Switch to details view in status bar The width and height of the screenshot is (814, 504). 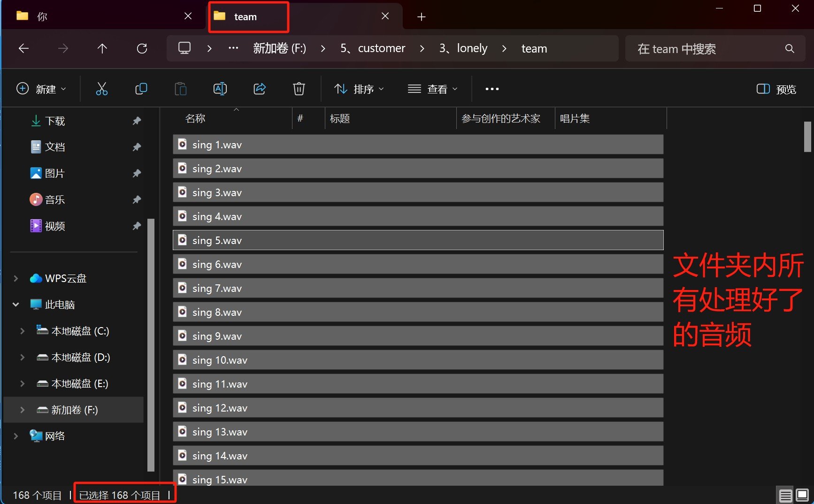[x=785, y=495]
